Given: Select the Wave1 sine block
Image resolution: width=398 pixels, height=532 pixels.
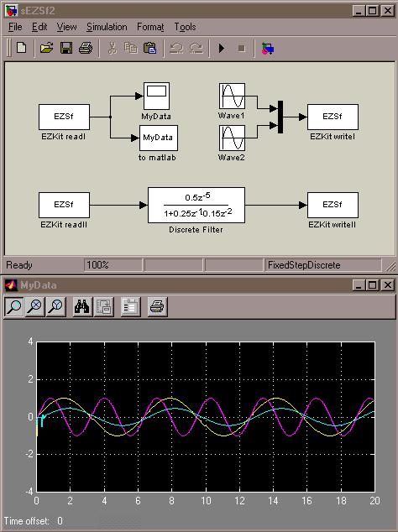Looking at the screenshot, I should point(232,96).
